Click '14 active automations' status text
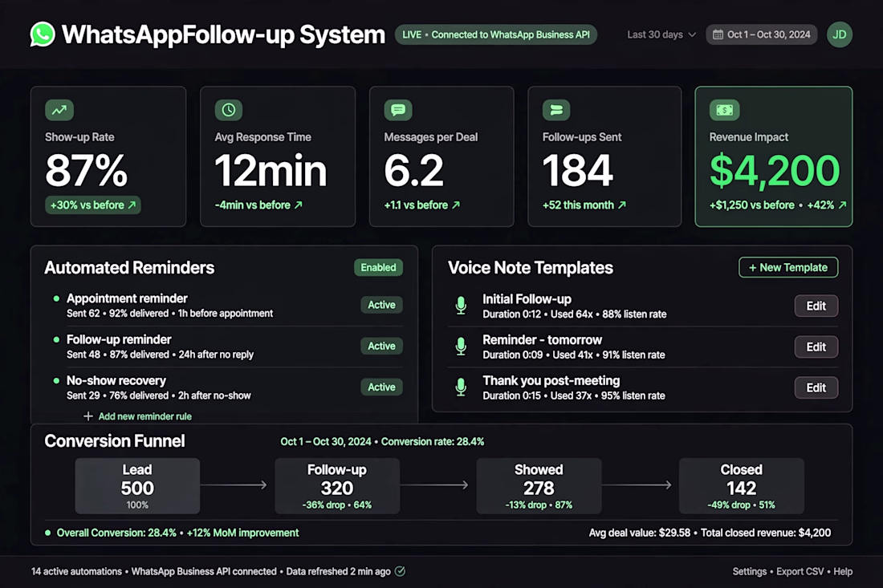Screen dimensions: 883x588 pyautogui.click(x=76, y=571)
